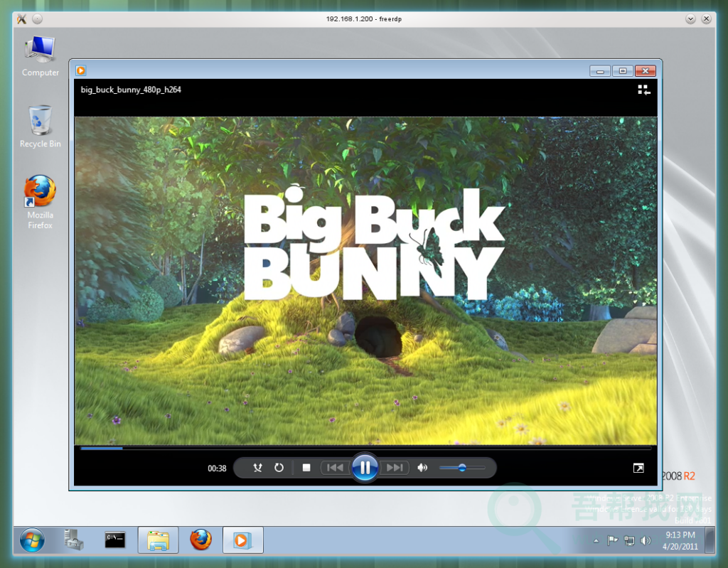This screenshot has height=568, width=728.
Task: Click the 00:38 elapsed time display
Action: 217,468
